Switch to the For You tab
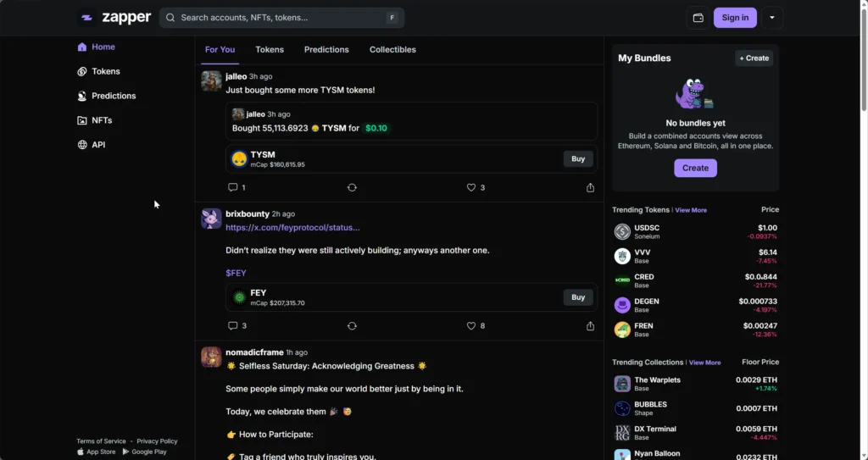868x460 pixels. [220, 50]
